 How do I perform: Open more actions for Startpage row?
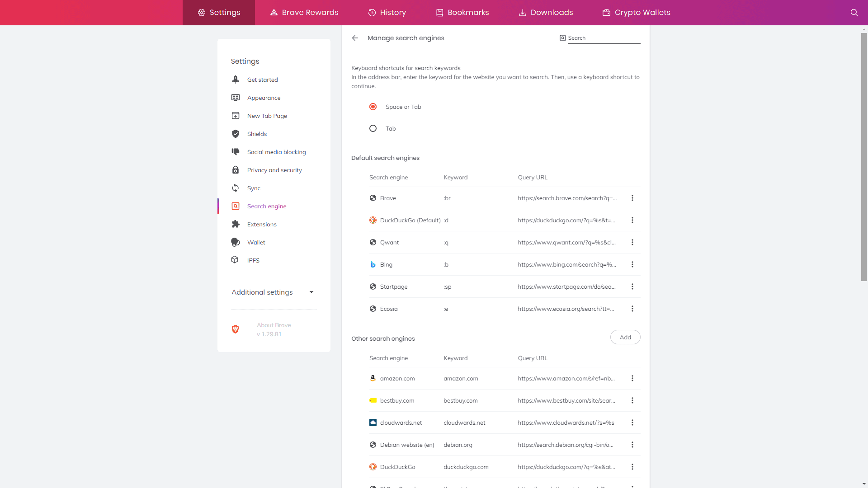pyautogui.click(x=632, y=286)
